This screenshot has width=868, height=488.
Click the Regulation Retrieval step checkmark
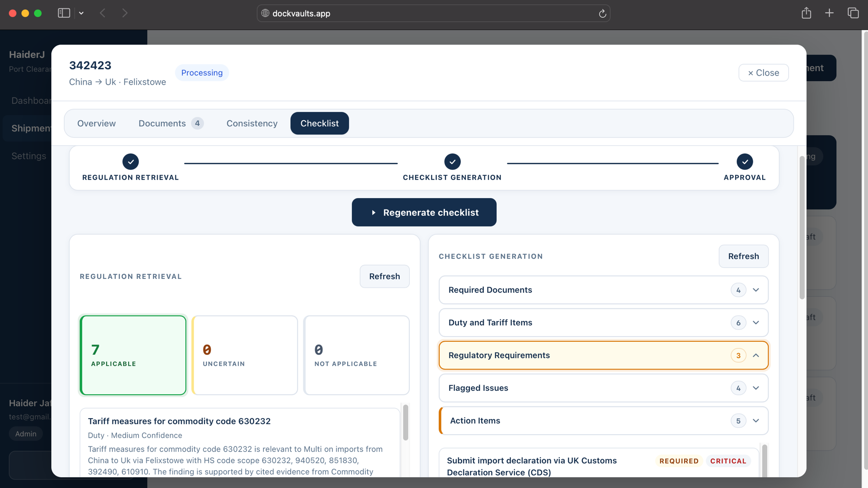[x=131, y=161]
